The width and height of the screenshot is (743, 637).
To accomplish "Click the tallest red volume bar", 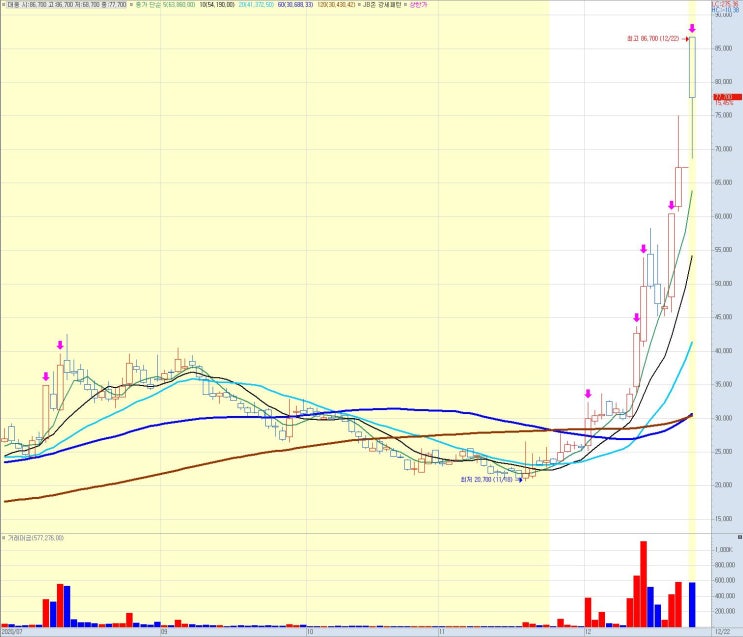I will [x=643, y=584].
